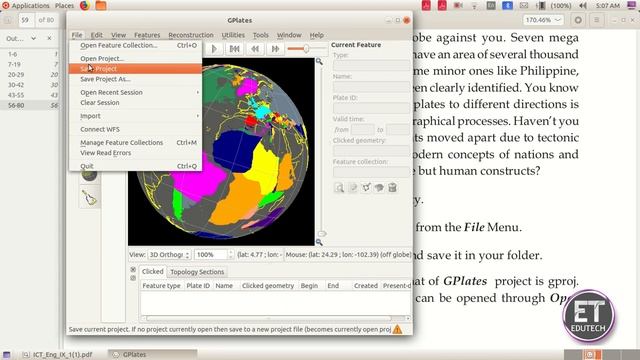Image resolution: width=640 pixels, height=360 pixels.
Task: Select the measuring tool in the left toolbar
Action: (89, 198)
